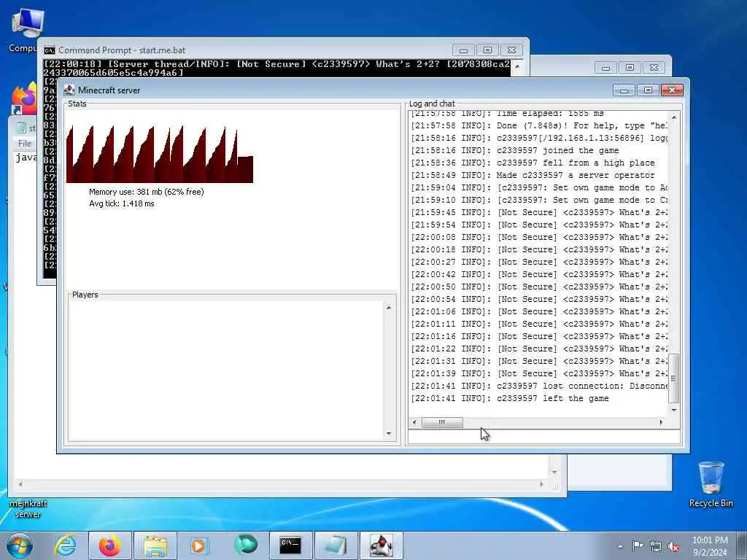Image resolution: width=747 pixels, height=560 pixels.
Task: Close the Minecraft server window
Action: (x=672, y=90)
